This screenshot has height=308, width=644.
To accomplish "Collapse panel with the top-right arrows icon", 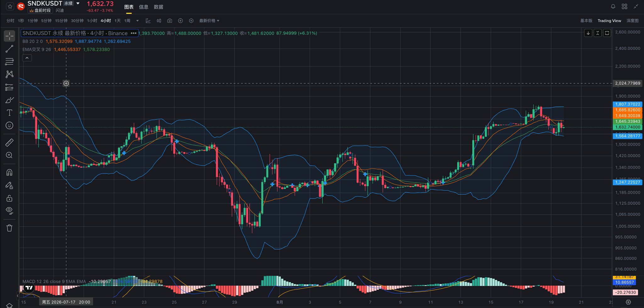I will click(x=636, y=6).
